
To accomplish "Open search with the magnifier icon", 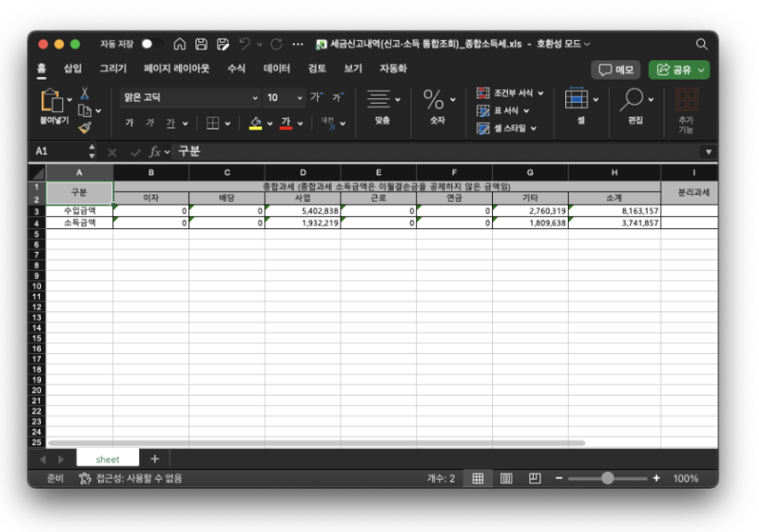I will [702, 44].
